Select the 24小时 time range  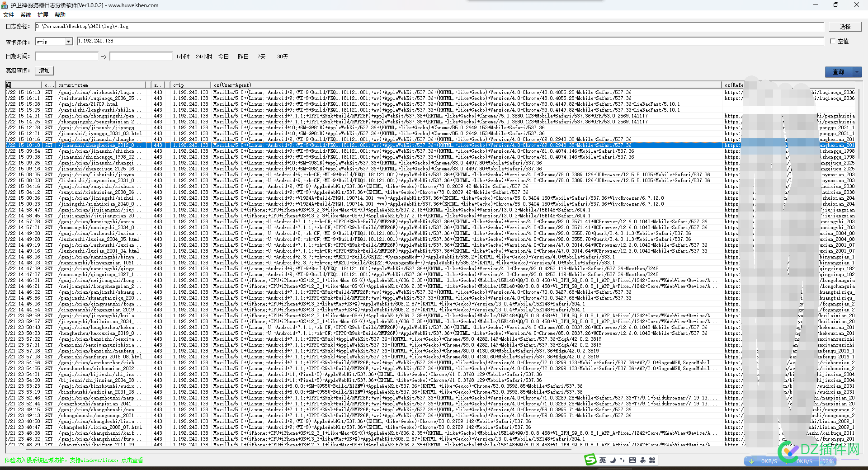tap(204, 56)
